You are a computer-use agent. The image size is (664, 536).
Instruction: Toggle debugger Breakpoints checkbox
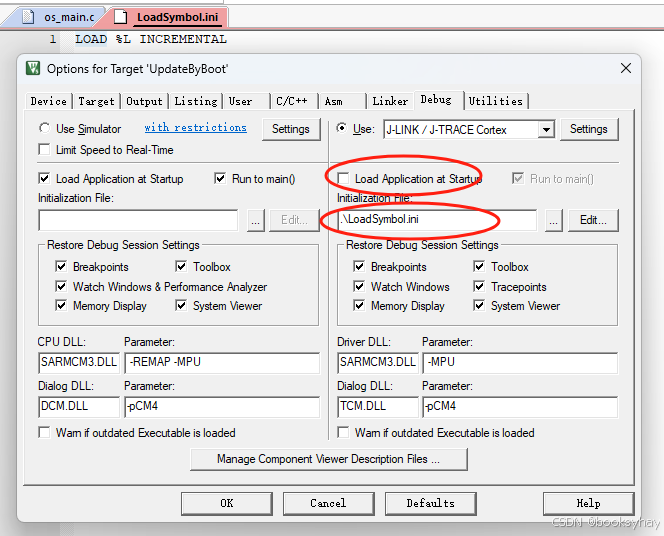(359, 266)
